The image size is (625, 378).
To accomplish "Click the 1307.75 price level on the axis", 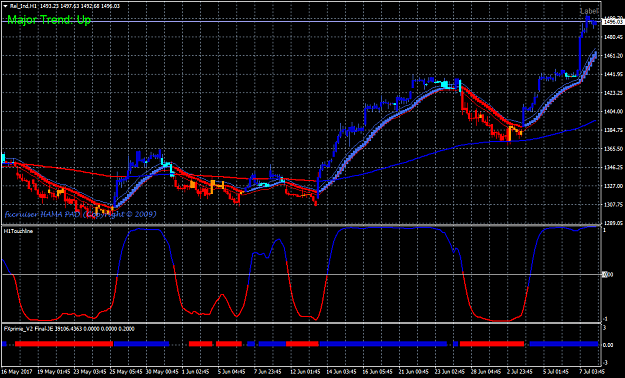I will click(x=613, y=205).
